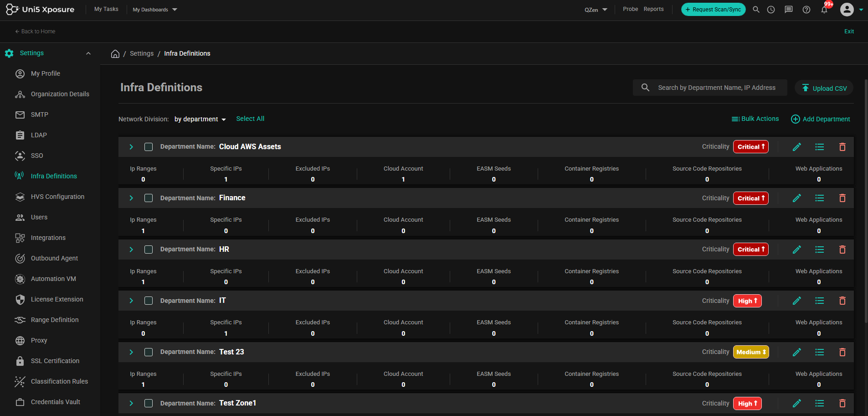Click the notifications bell icon
The height and width of the screenshot is (416, 868).
point(823,10)
